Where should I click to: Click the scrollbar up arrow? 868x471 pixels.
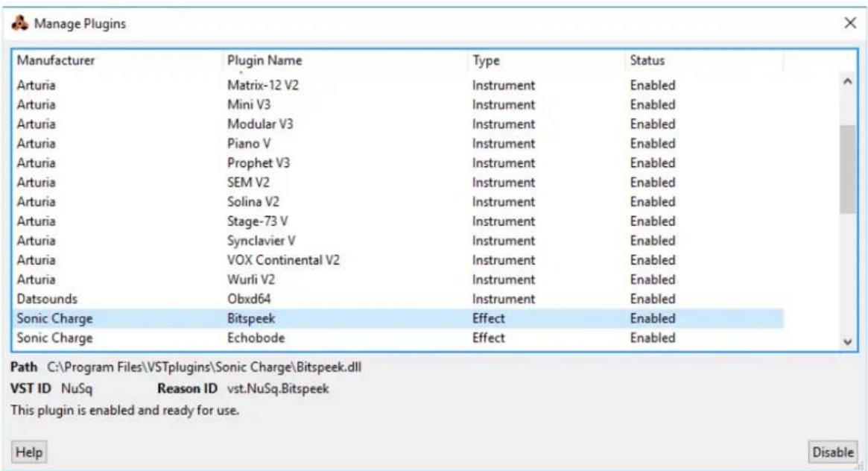click(x=848, y=81)
